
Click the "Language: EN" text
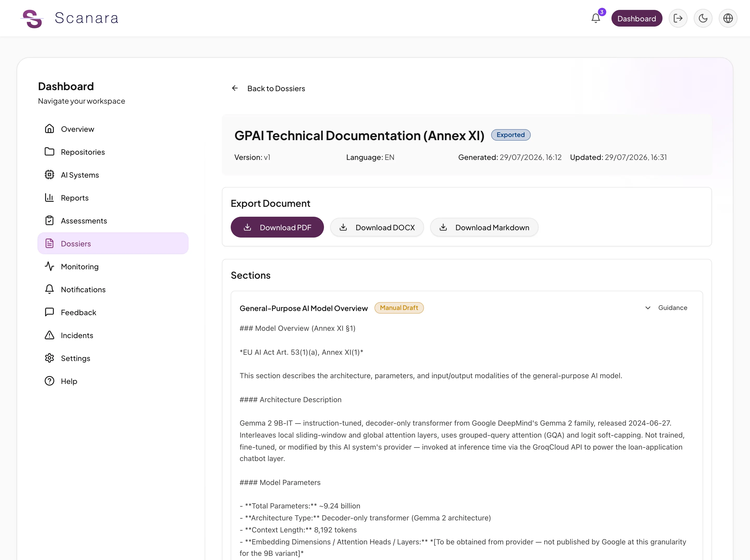pyautogui.click(x=370, y=157)
